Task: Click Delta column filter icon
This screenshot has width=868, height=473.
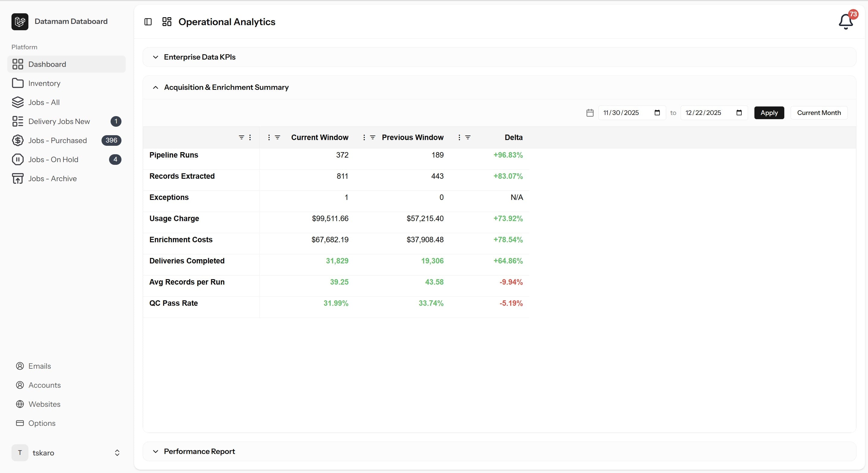Action: coord(468,137)
